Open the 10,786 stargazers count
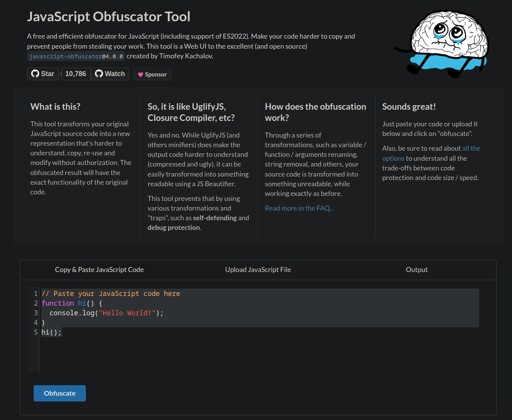The height and width of the screenshot is (420, 512). tap(75, 74)
